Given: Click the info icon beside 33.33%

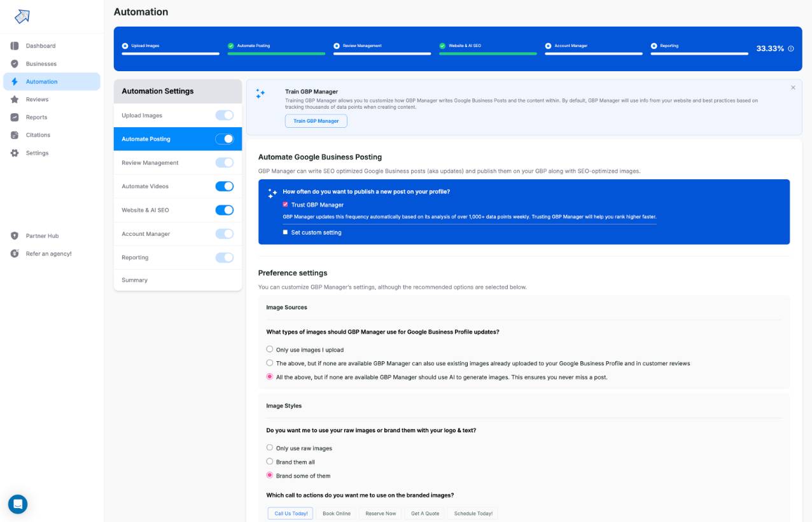Looking at the screenshot, I should [x=791, y=48].
